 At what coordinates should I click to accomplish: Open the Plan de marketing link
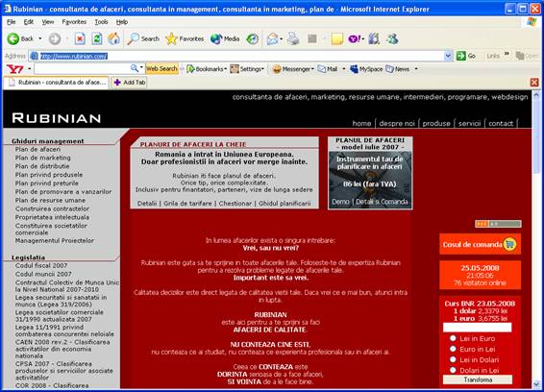[x=42, y=158]
